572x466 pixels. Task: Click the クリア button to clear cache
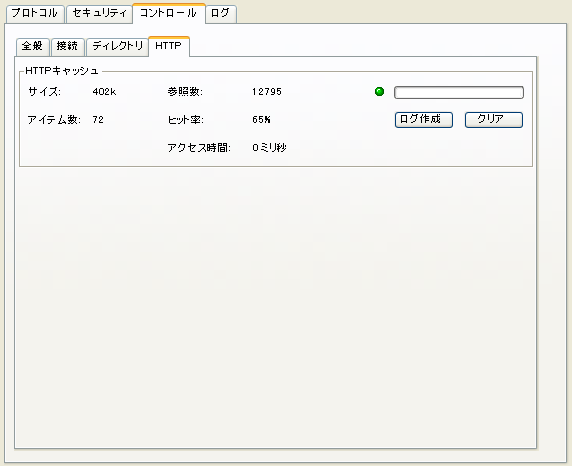[494, 120]
